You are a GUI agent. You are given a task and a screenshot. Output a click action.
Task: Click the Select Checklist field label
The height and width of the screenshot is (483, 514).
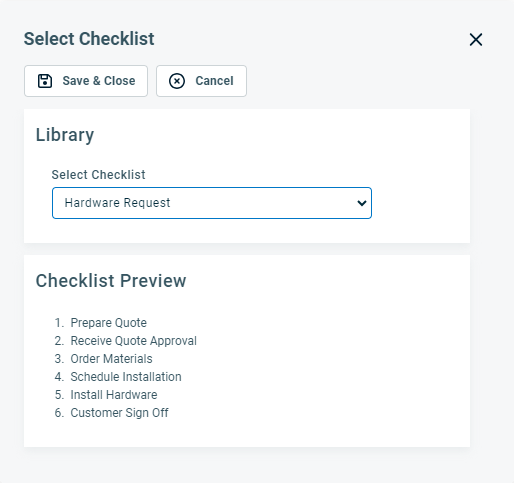tap(98, 175)
